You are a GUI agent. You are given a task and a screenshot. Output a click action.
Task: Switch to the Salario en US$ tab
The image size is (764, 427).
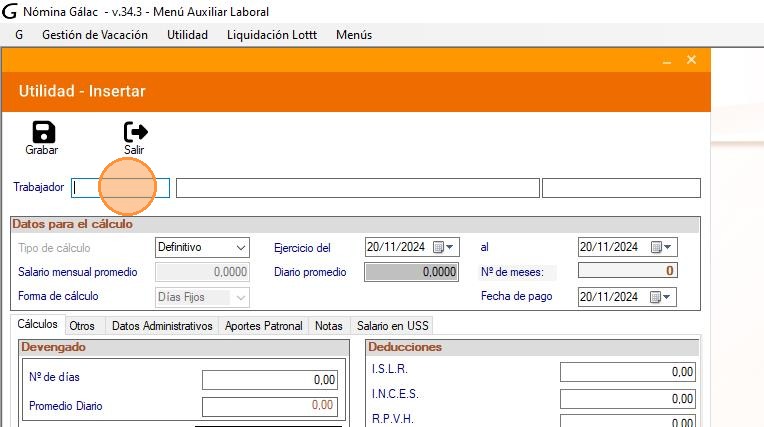393,326
